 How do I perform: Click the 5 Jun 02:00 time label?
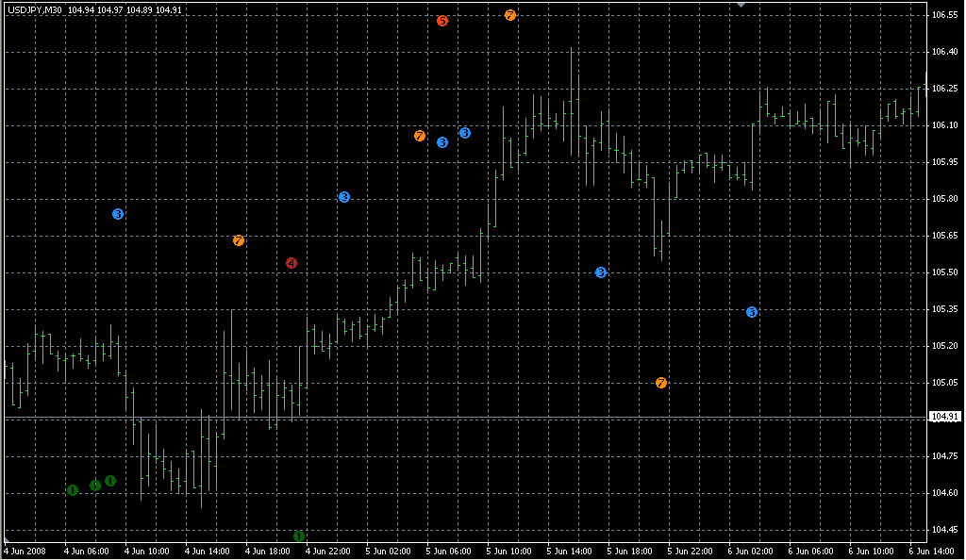pyautogui.click(x=388, y=552)
